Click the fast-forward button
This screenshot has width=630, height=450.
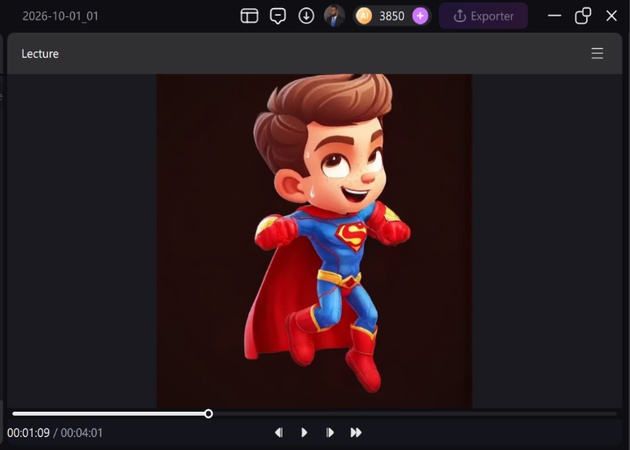[x=356, y=432]
